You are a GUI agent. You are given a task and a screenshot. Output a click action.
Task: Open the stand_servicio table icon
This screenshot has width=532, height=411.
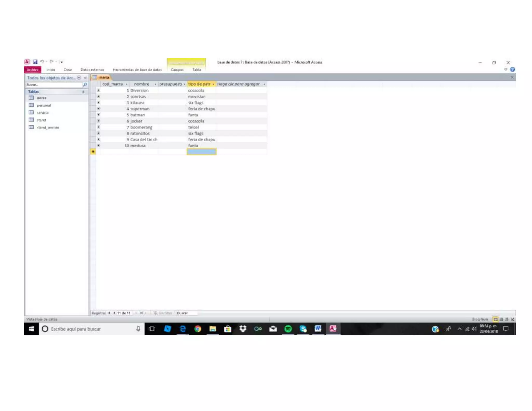coord(31,127)
